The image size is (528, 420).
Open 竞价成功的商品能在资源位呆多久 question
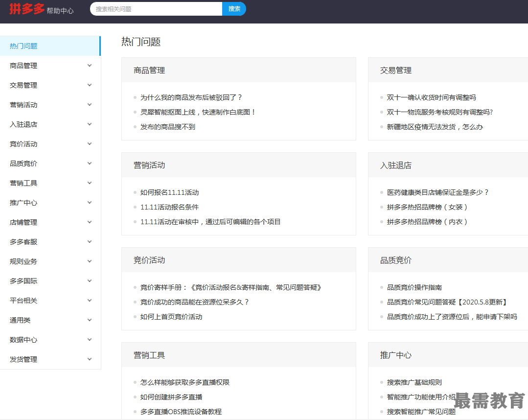(194, 302)
